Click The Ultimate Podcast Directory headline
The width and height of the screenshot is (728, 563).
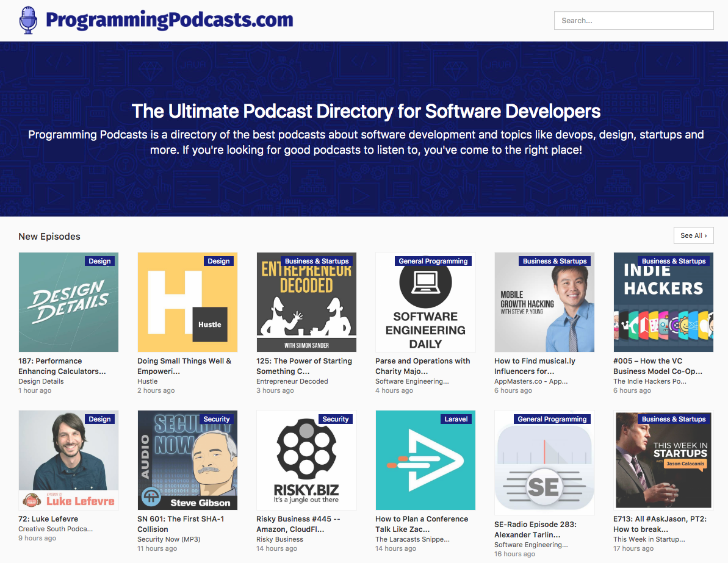point(366,112)
